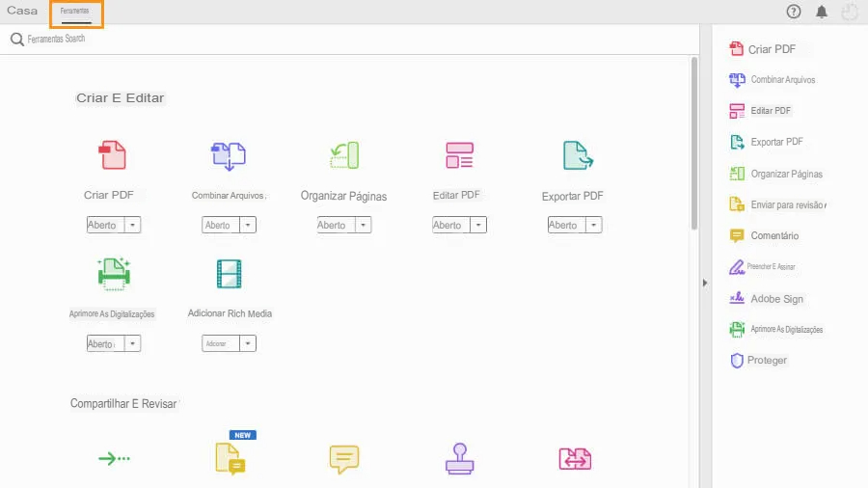868x488 pixels.
Task: Click the NEW badge above review icon
Action: [242, 435]
